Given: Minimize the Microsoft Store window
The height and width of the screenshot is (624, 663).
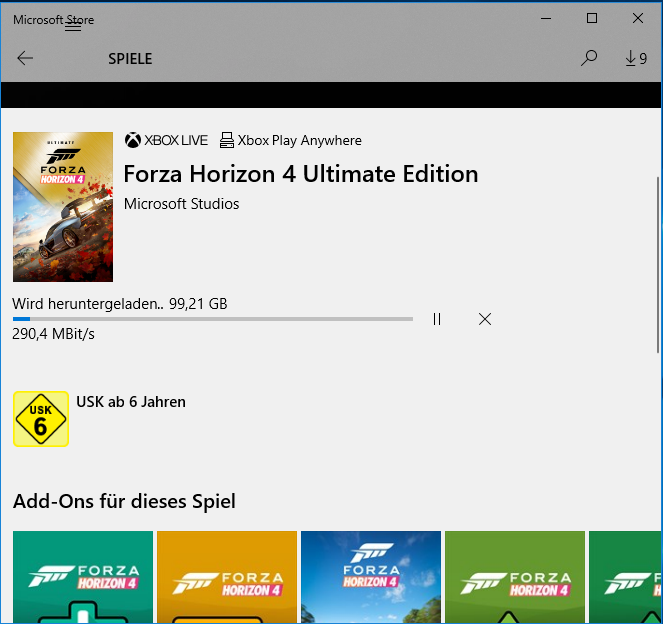Looking at the screenshot, I should (546, 19).
